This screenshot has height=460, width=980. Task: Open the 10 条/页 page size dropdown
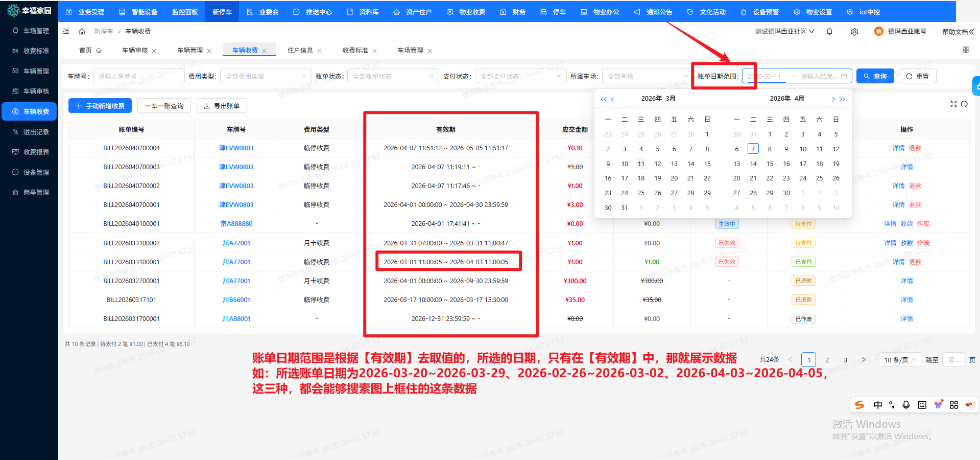click(x=902, y=360)
